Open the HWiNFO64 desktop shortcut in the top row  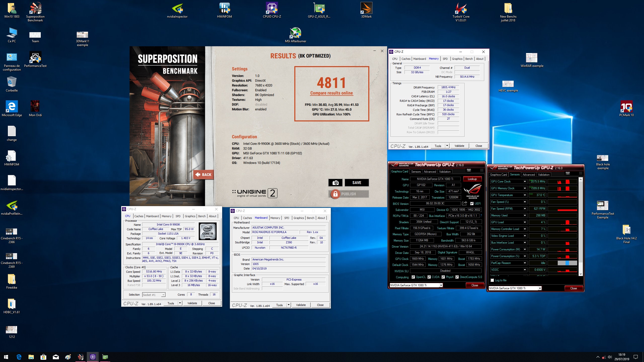(x=224, y=10)
